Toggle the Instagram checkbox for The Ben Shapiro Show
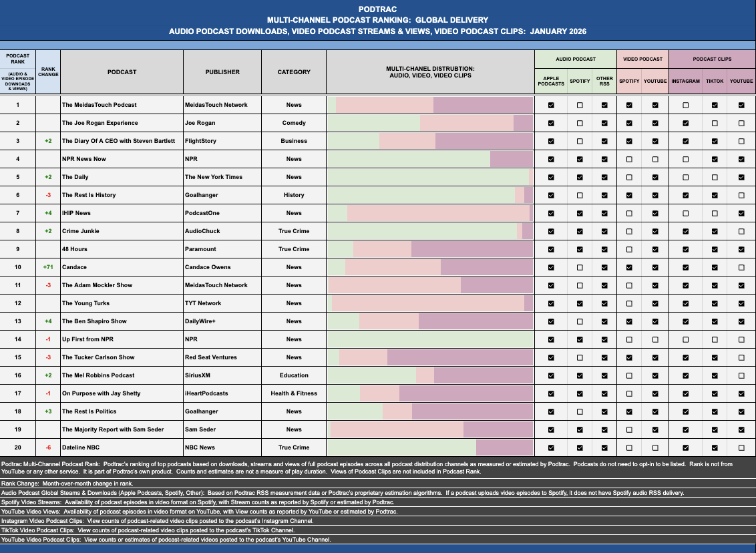This screenshot has width=756, height=553. coord(684,321)
